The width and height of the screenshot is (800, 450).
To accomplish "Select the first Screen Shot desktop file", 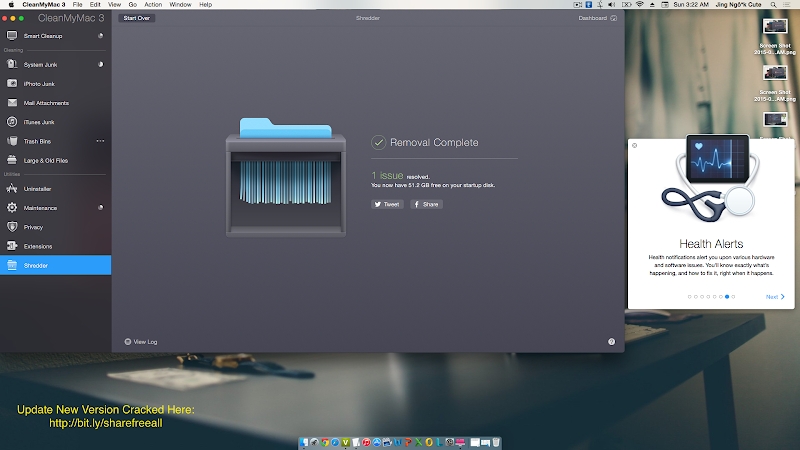I will [x=775, y=37].
